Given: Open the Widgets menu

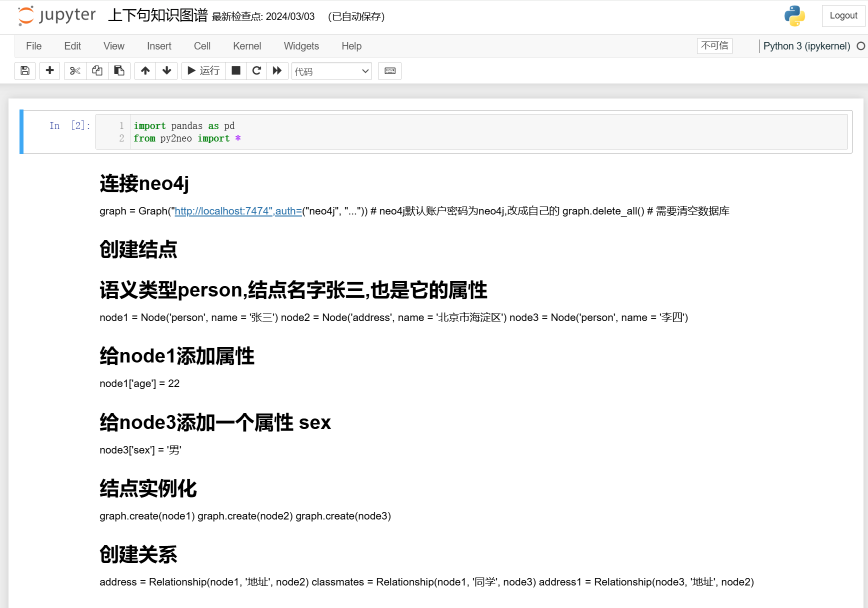Looking at the screenshot, I should coord(301,46).
